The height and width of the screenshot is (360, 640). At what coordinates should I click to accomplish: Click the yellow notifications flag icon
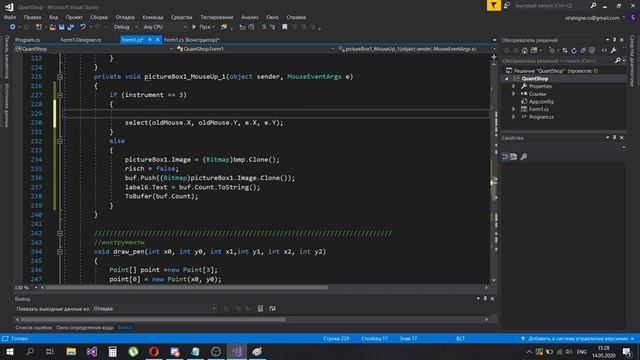(x=493, y=5)
